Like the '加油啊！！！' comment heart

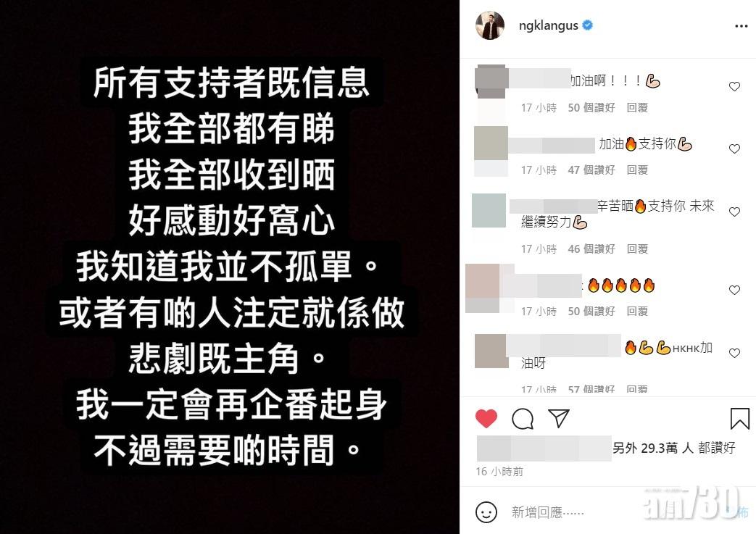click(x=734, y=87)
